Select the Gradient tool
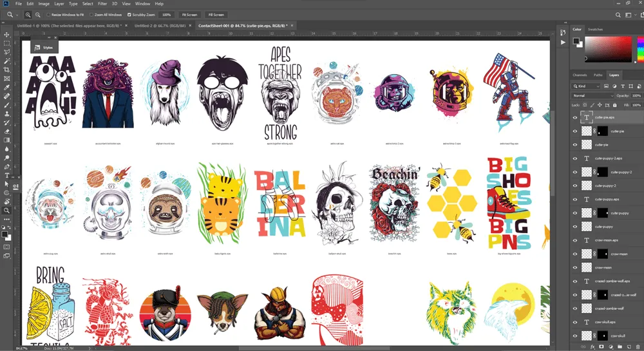This screenshot has height=351, width=644. pos(6,140)
